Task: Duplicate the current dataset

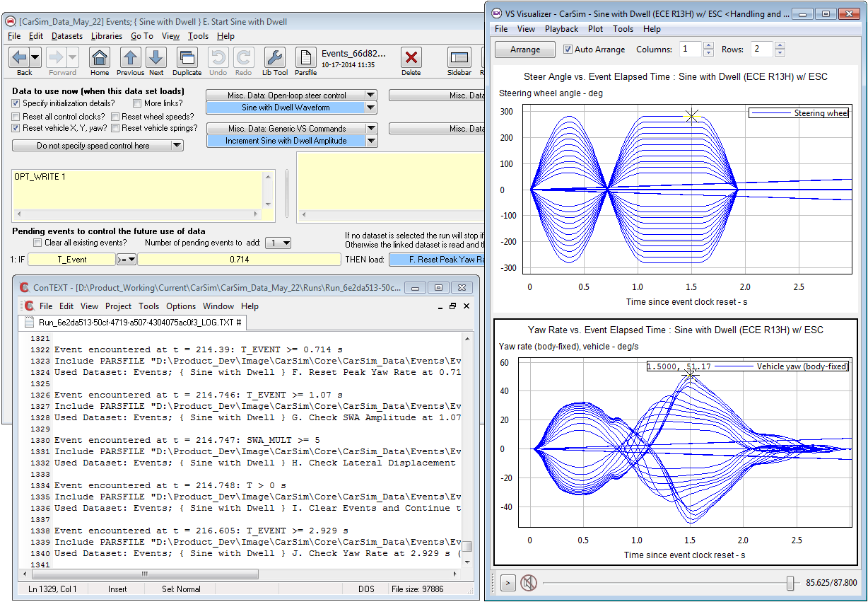Action: pyautogui.click(x=187, y=57)
